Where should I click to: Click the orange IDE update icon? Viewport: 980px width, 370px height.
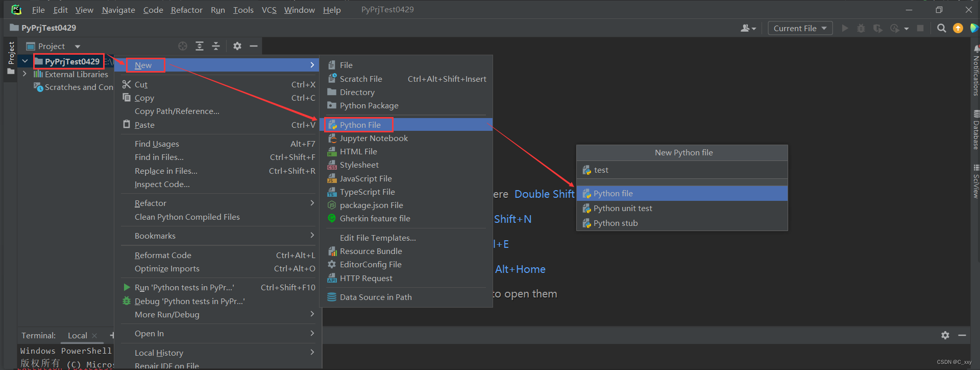[958, 28]
